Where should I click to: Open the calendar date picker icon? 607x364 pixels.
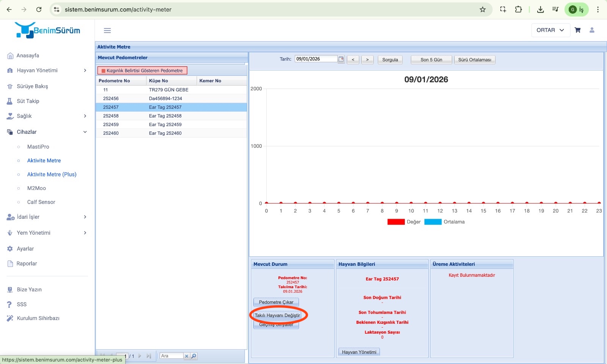pos(341,59)
